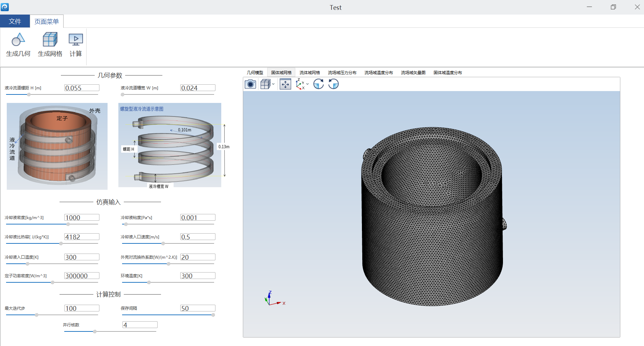Open the display-mode dropdown arrow beside cube
Screen dimensions: 644x346
(273, 84)
